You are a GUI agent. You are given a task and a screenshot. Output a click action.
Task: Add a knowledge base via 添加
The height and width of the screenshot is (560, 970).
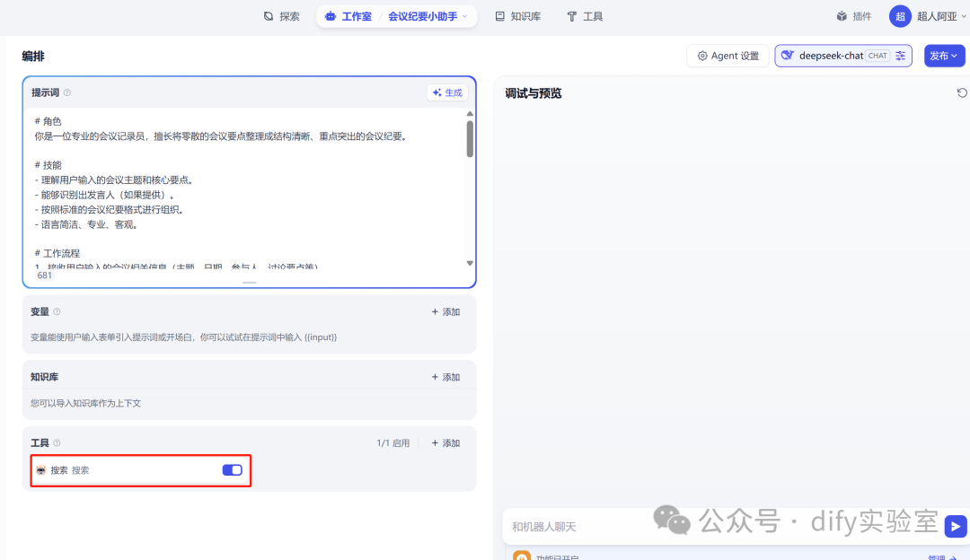(x=445, y=377)
